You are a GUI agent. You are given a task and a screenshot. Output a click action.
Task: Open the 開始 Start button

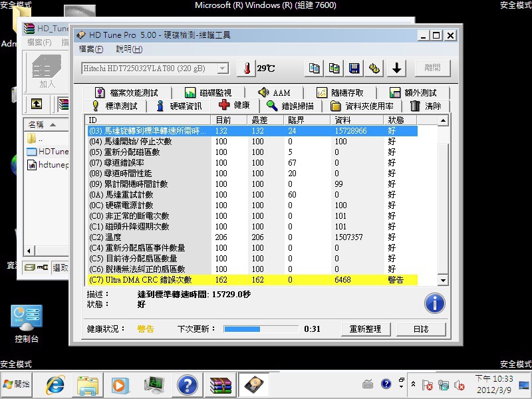[x=16, y=384]
